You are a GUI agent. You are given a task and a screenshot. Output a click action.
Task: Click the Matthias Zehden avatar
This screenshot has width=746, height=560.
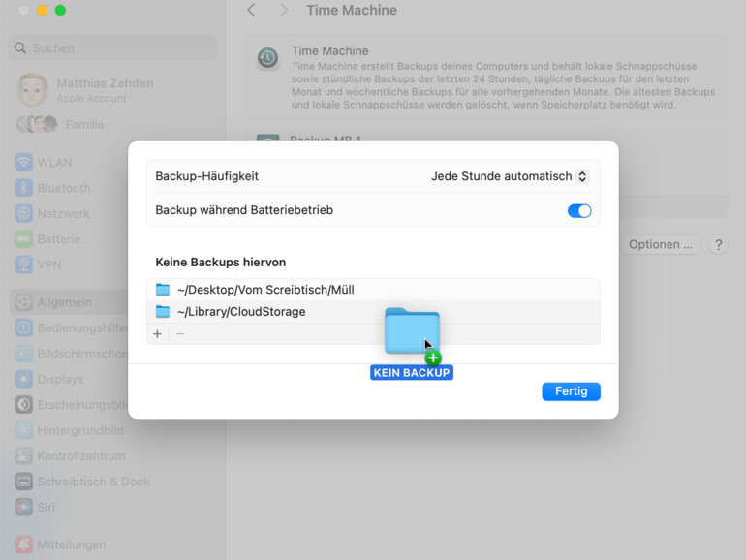(x=32, y=89)
